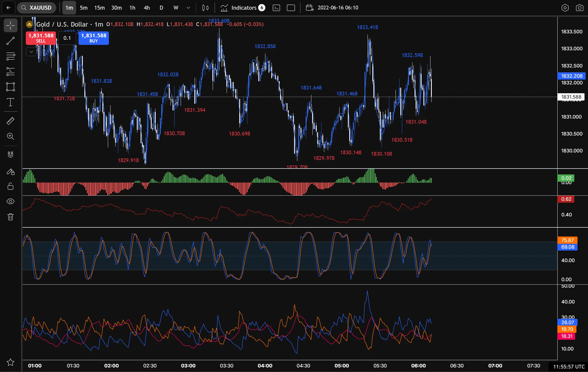The image size is (588, 372).
Task: Open the candlestick chart type menu
Action: [x=205, y=8]
